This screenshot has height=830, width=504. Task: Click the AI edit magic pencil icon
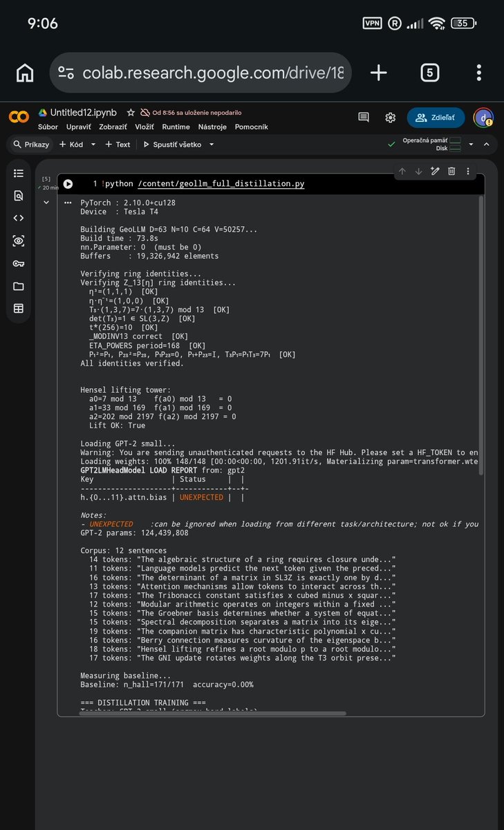coord(435,171)
